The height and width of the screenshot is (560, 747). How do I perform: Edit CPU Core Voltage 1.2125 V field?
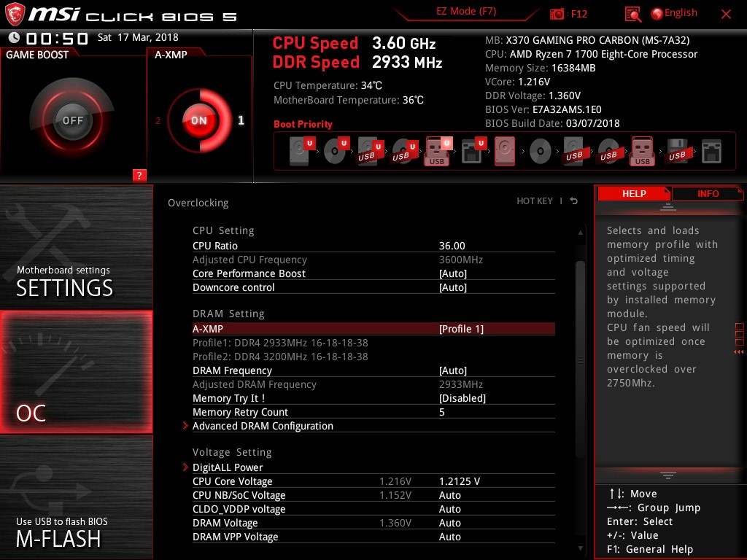pos(373,481)
